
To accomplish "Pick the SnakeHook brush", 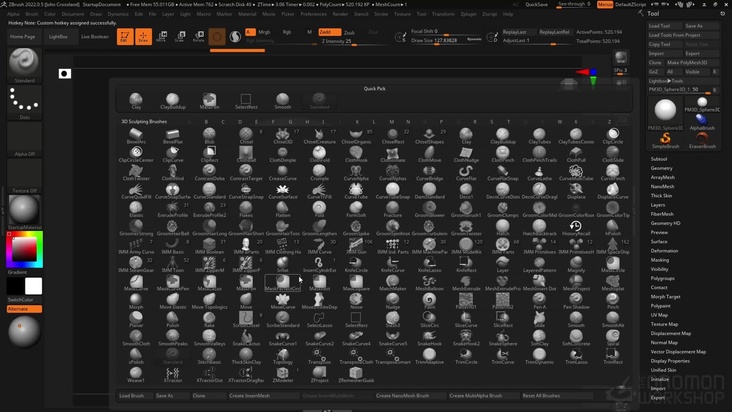I will (429, 337).
